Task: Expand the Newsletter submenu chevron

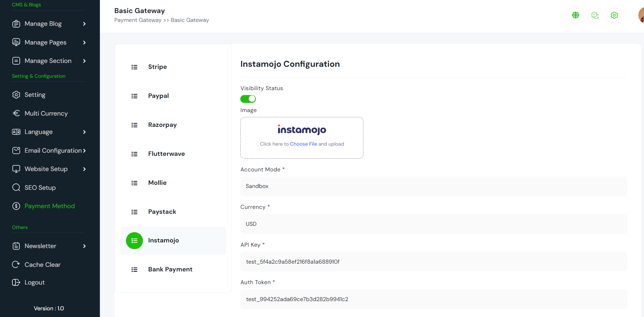Action: click(84, 246)
